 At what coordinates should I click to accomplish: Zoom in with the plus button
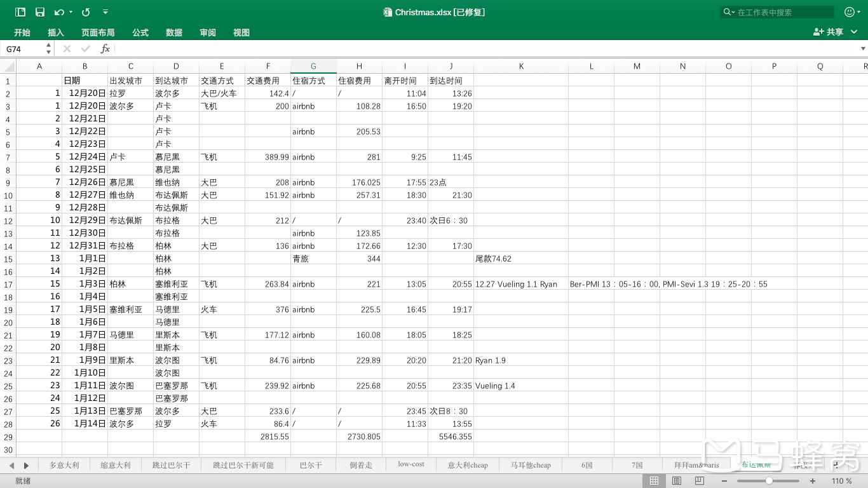tap(813, 481)
